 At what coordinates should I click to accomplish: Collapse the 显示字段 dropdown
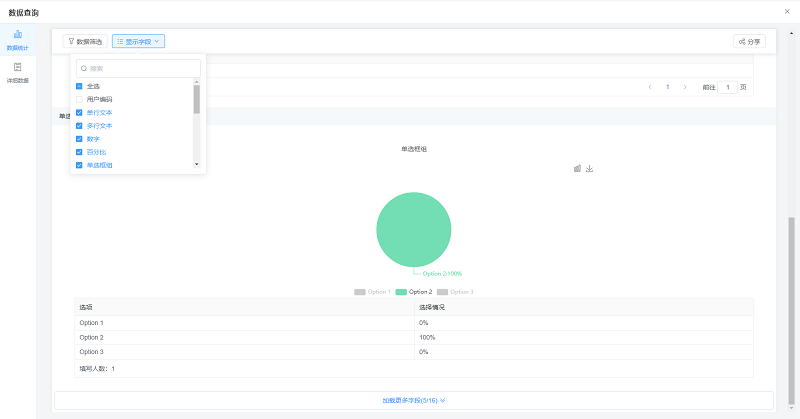tap(138, 42)
